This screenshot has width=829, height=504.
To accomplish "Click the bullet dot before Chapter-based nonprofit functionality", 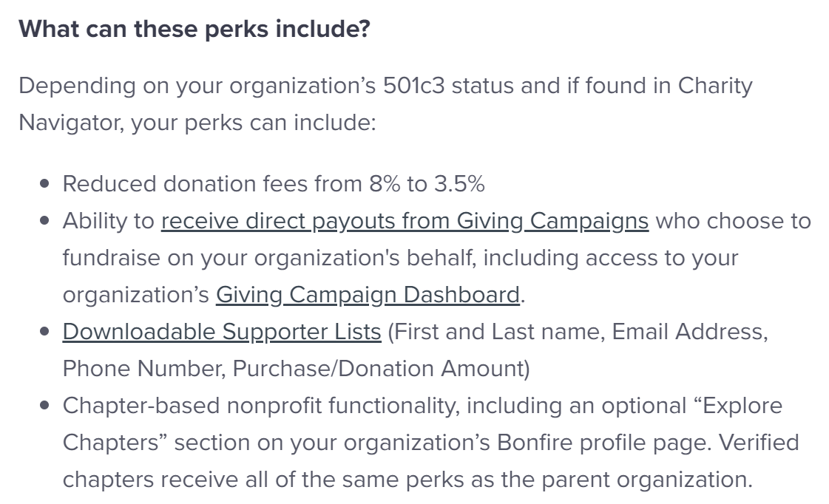I will click(44, 406).
